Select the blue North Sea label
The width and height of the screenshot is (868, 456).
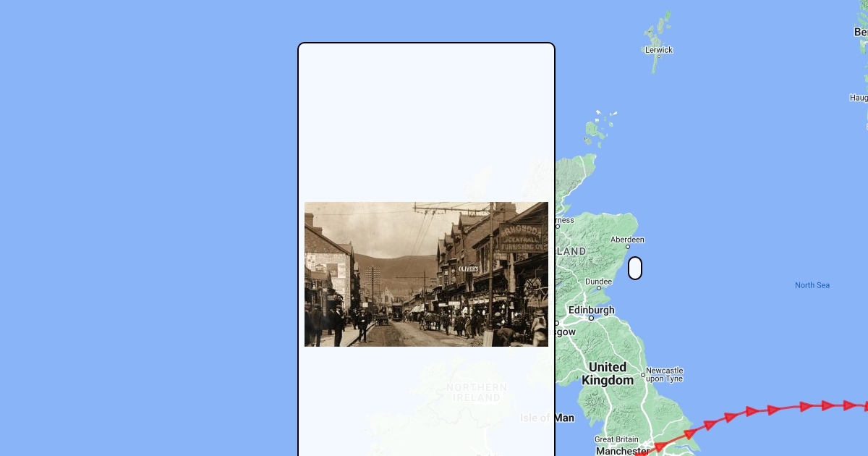(812, 285)
